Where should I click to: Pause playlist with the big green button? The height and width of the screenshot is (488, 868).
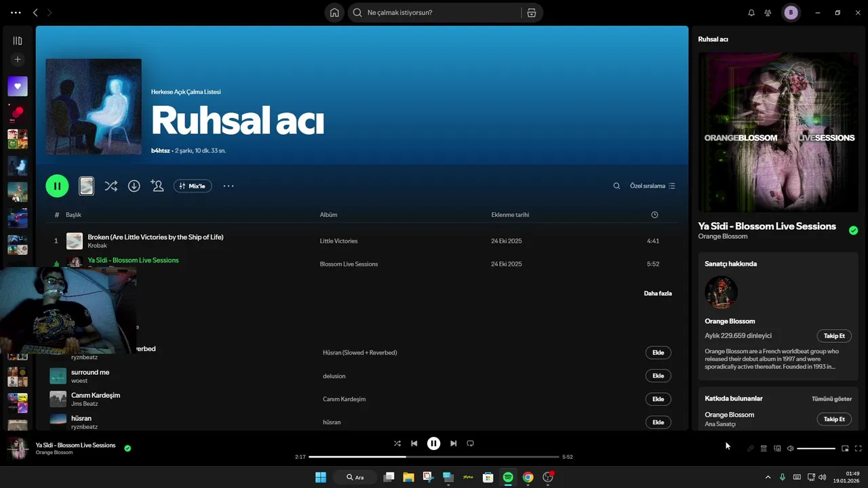tap(57, 186)
